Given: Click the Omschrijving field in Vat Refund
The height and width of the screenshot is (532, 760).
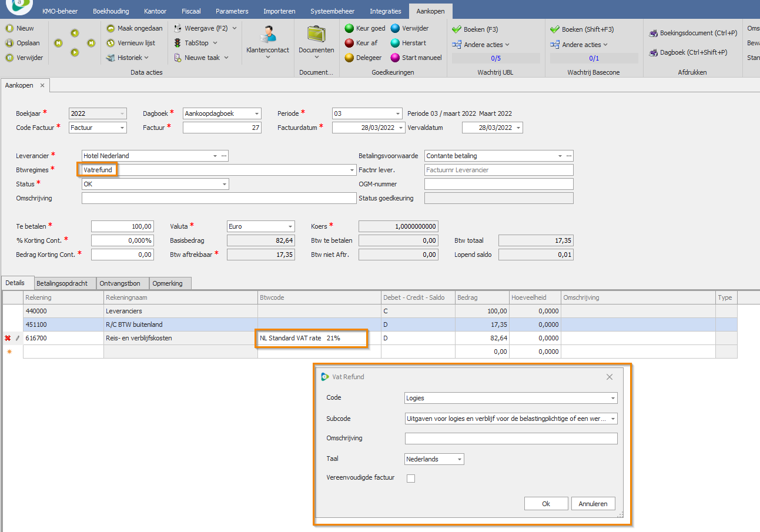Looking at the screenshot, I should tap(510, 439).
